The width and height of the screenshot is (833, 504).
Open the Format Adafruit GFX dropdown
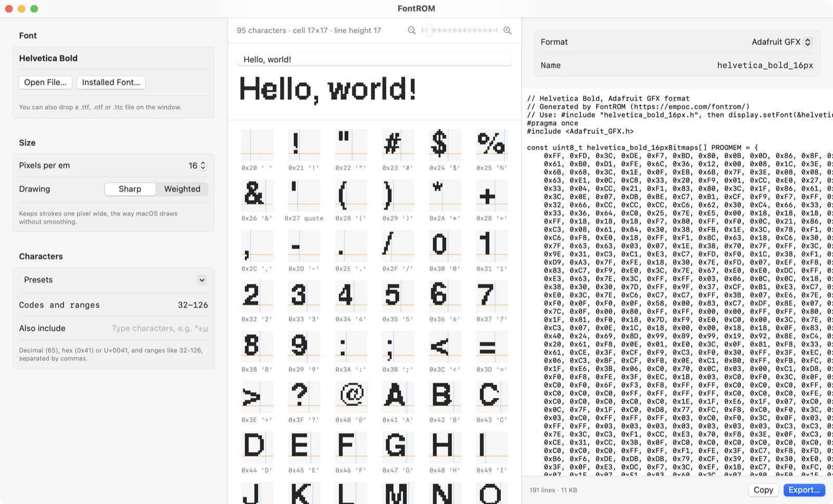click(x=781, y=42)
